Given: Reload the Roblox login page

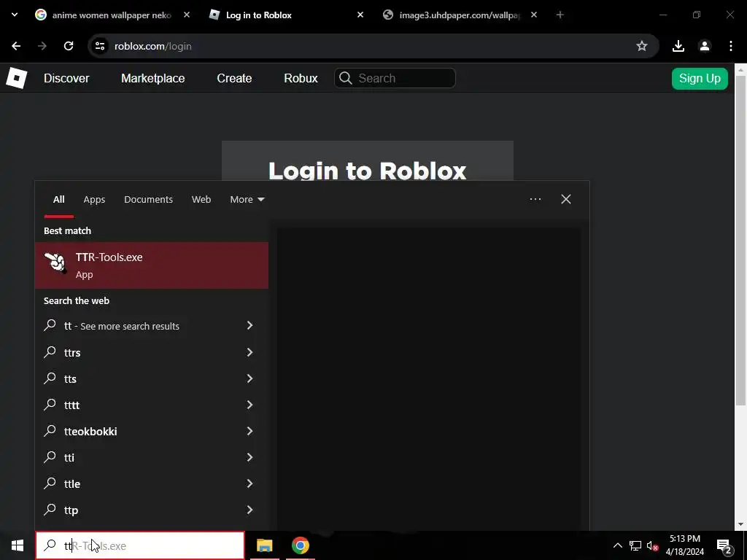Looking at the screenshot, I should (69, 46).
